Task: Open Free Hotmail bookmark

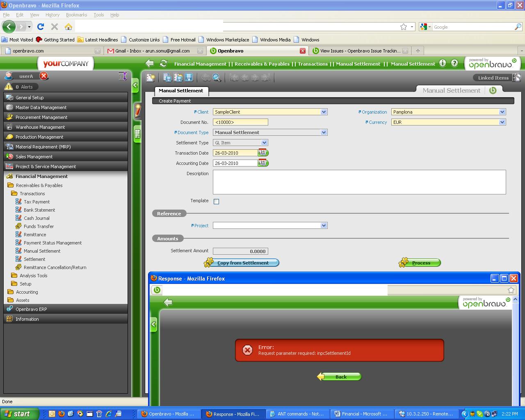Action: (179, 40)
